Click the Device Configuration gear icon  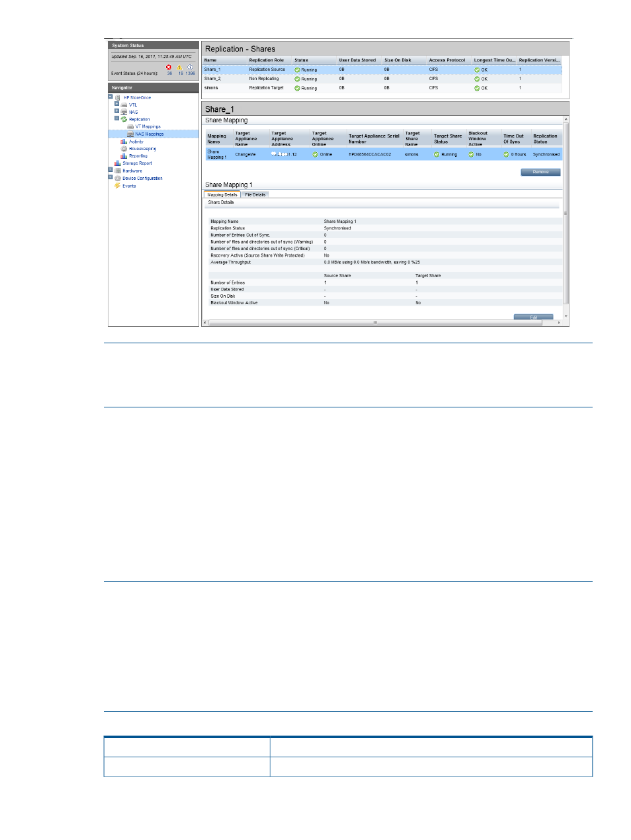tap(118, 178)
